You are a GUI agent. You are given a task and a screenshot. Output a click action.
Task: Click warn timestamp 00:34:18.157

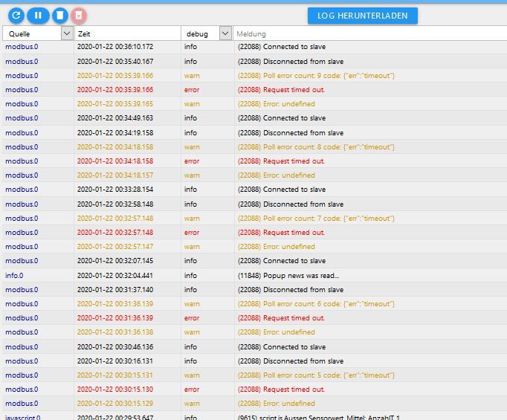point(115,175)
